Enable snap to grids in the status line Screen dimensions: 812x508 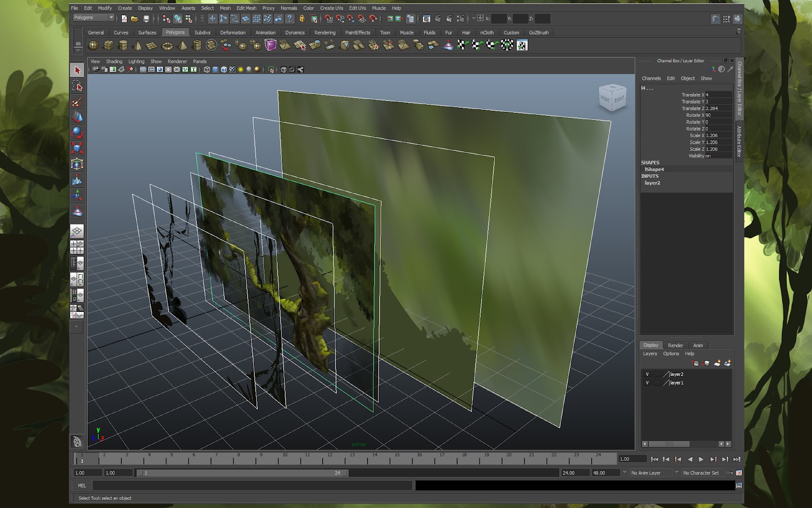[x=329, y=19]
